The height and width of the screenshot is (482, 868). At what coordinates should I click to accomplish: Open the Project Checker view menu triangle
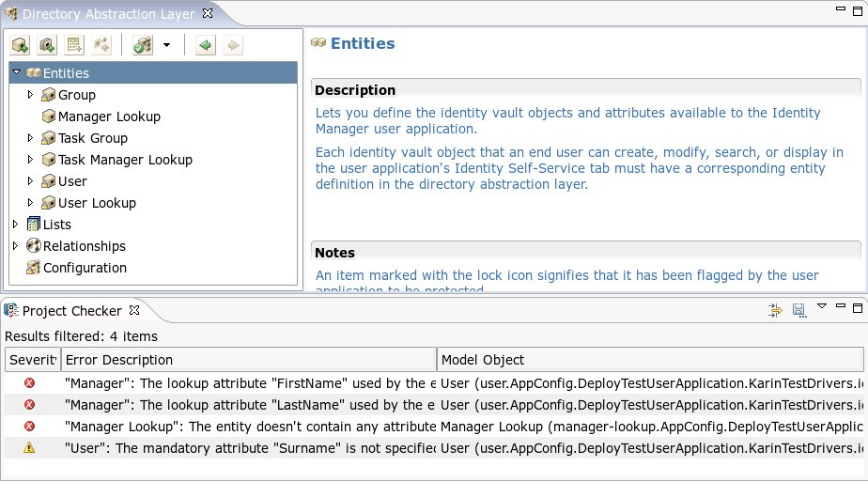click(822, 306)
